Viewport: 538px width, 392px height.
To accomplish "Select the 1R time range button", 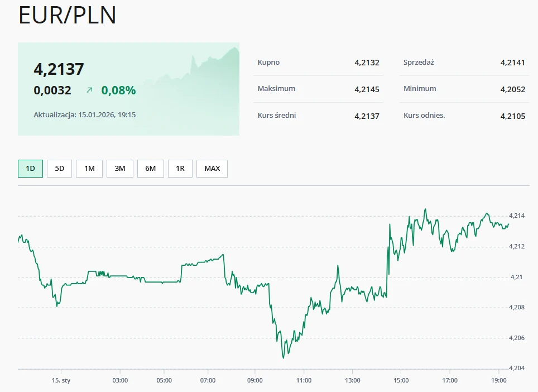I will pos(180,168).
